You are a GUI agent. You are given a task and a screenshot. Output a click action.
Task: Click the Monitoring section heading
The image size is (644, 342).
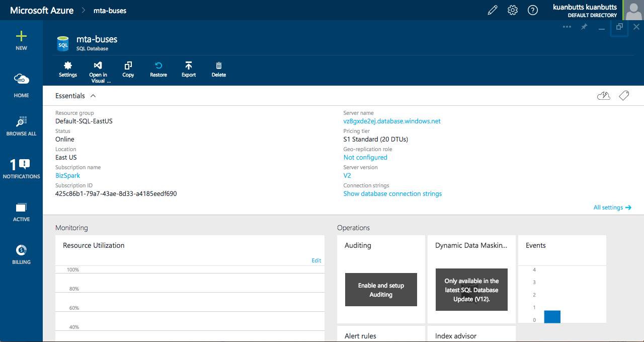pyautogui.click(x=71, y=228)
